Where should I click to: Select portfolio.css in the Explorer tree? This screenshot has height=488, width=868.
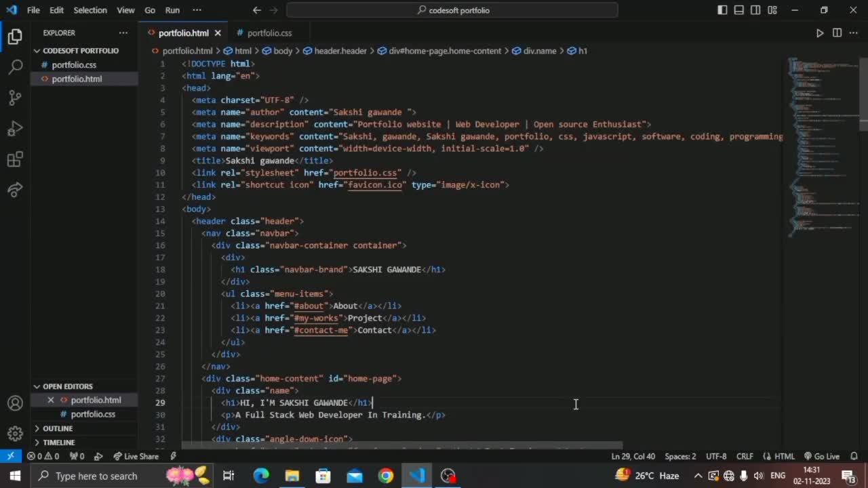74,65
